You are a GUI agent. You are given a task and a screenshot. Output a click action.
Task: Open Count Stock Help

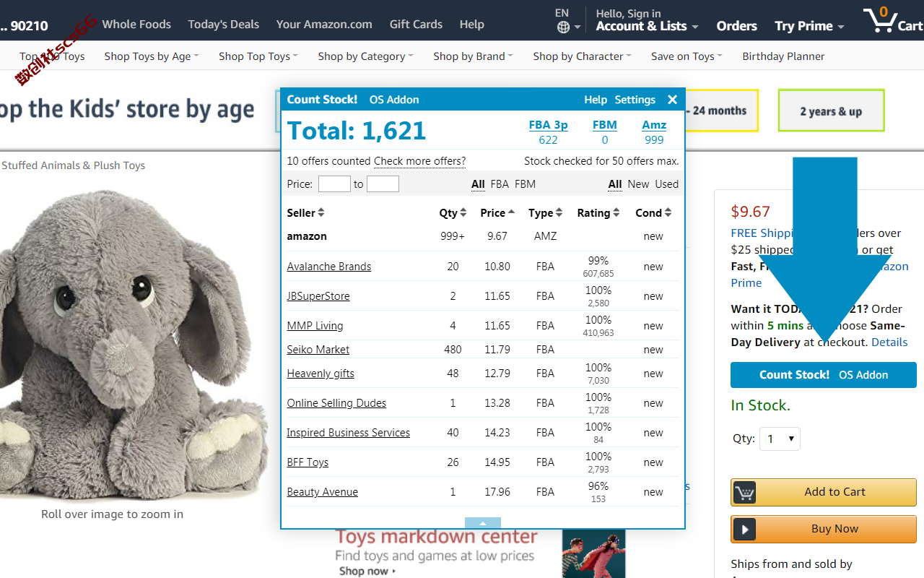tap(596, 100)
